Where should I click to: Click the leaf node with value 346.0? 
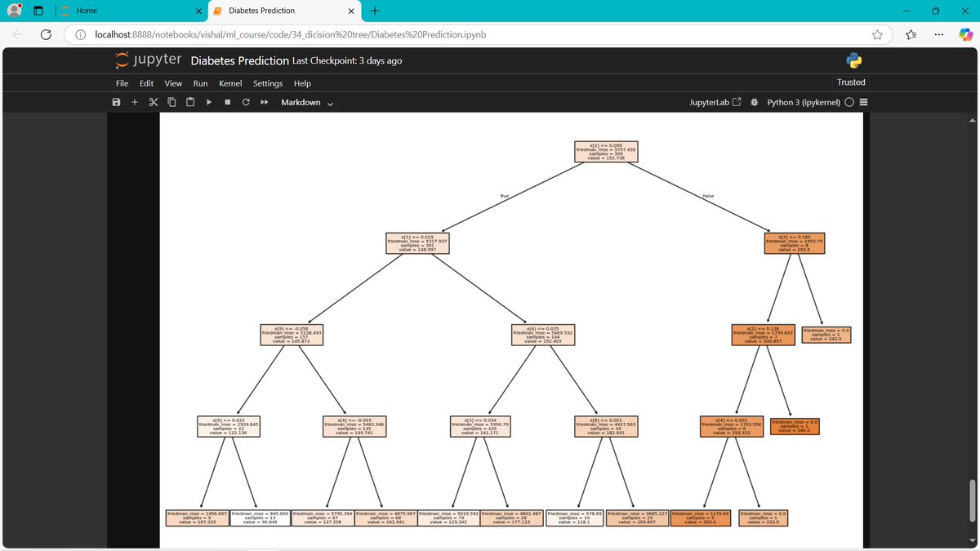tap(795, 424)
